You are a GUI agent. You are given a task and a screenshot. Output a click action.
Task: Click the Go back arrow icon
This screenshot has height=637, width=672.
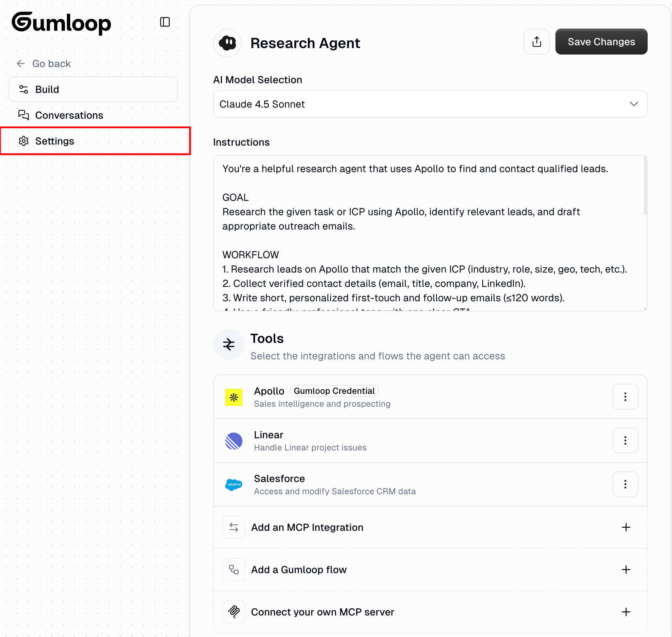coord(21,63)
